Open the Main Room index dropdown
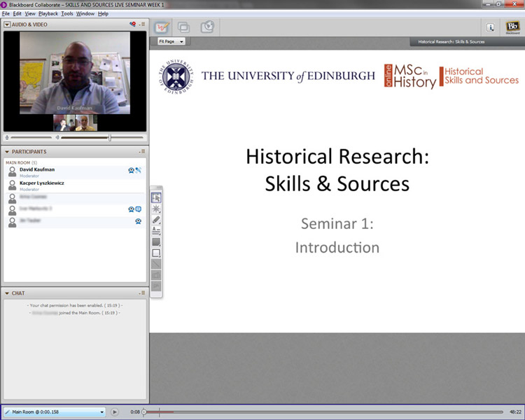Screen dimensions: 525x420 54,412
